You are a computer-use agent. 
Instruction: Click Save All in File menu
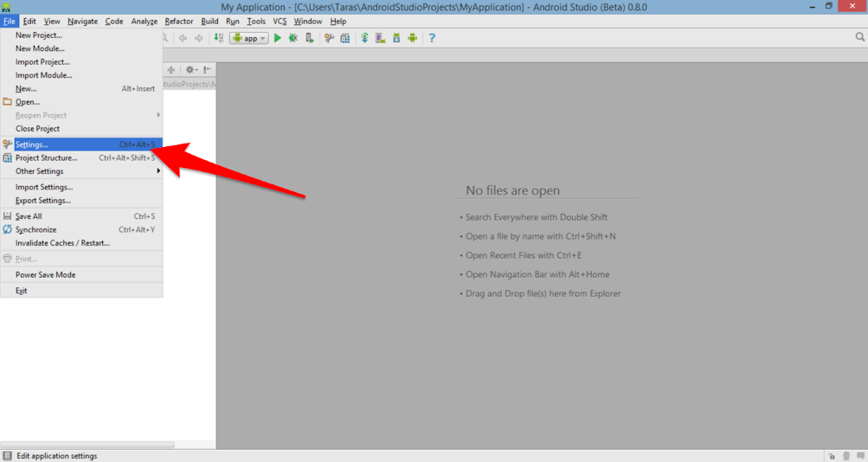81,216
